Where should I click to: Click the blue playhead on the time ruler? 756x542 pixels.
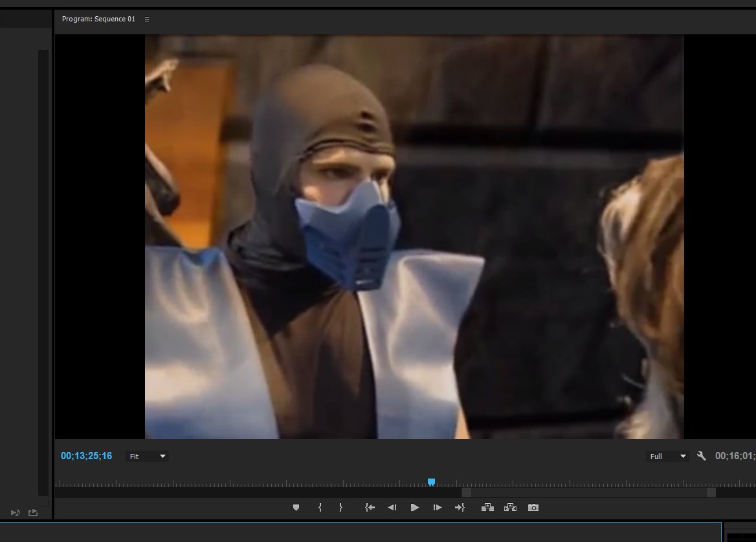point(432,482)
